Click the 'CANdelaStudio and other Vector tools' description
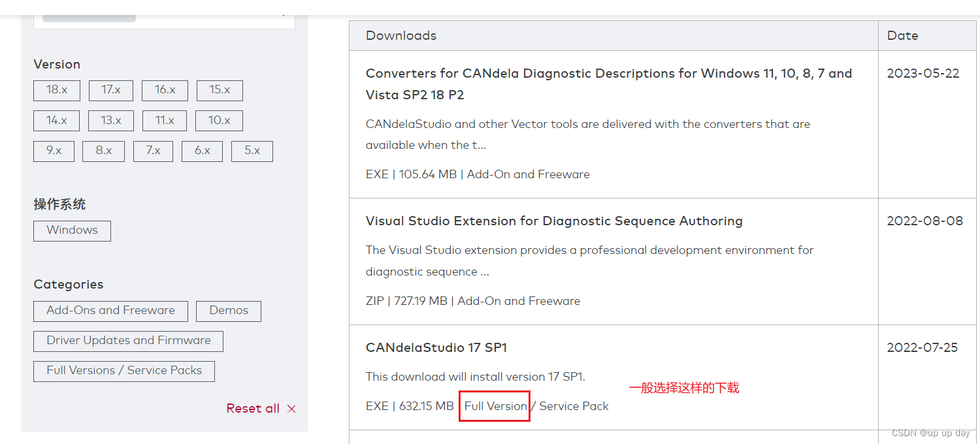The width and height of the screenshot is (980, 444). (x=588, y=135)
